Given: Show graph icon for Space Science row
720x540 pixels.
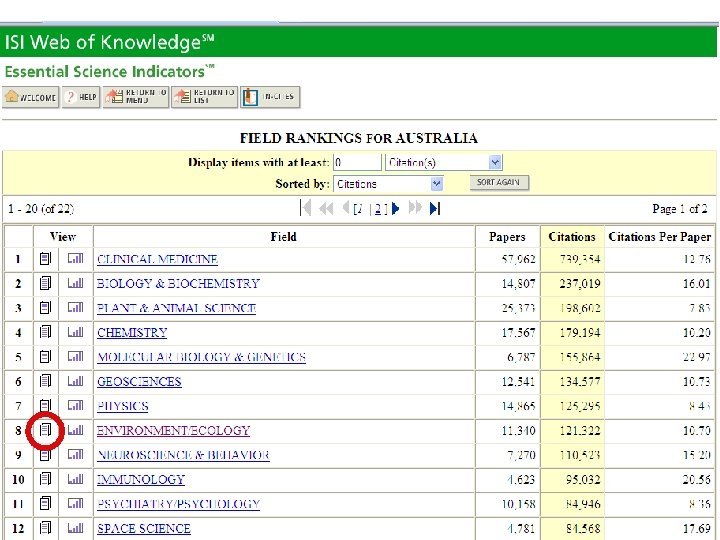Looking at the screenshot, I should (x=75, y=528).
